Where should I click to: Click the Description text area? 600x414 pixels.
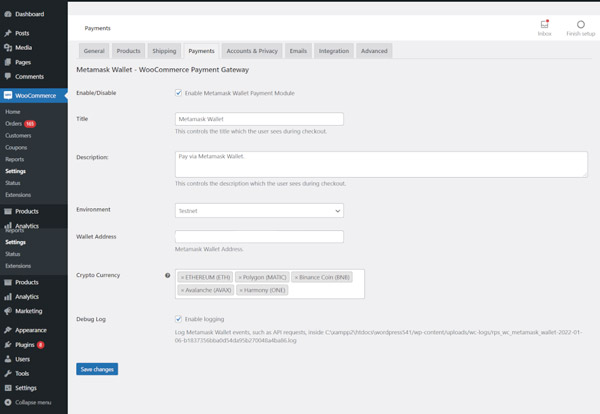point(381,165)
